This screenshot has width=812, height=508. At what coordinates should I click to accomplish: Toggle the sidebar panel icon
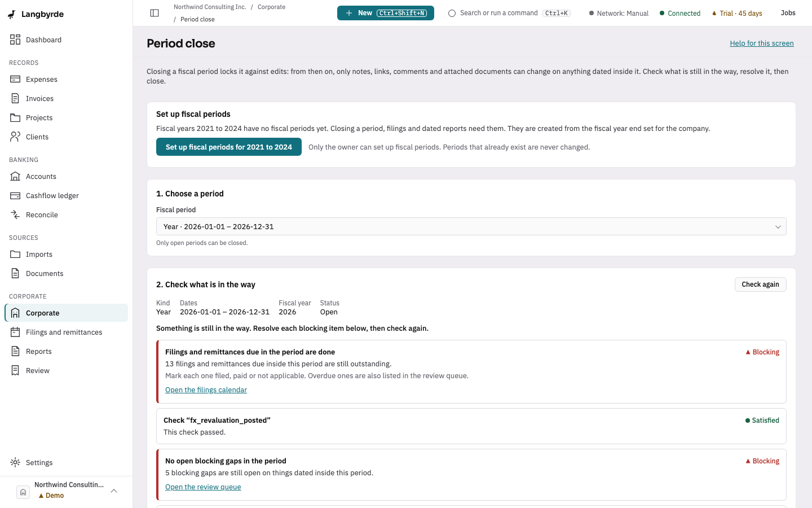tap(155, 13)
